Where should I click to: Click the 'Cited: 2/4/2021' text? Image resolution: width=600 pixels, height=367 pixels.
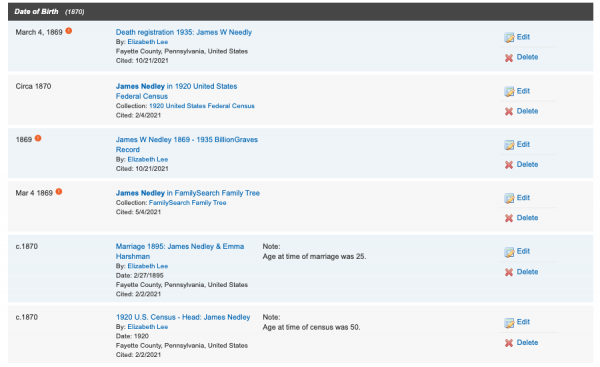139,115
